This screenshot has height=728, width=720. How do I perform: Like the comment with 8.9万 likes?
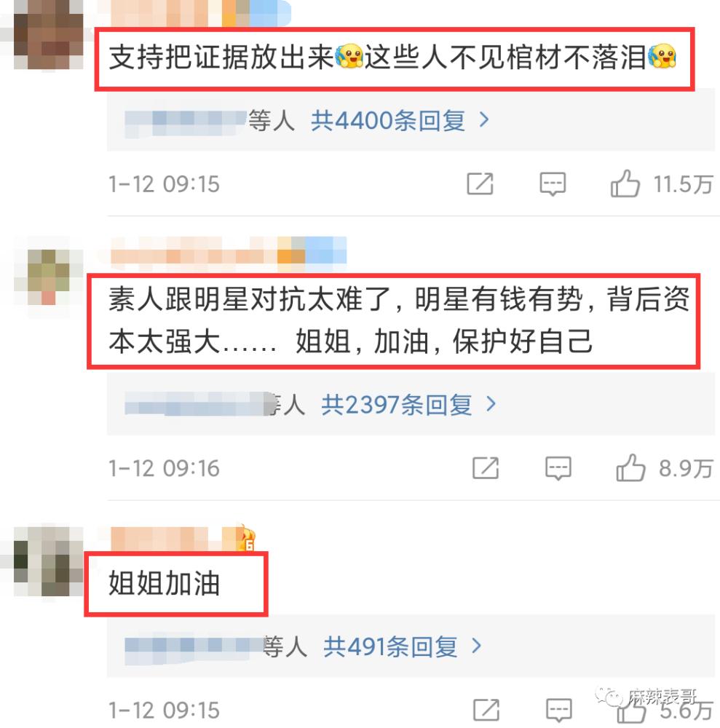coord(630,467)
